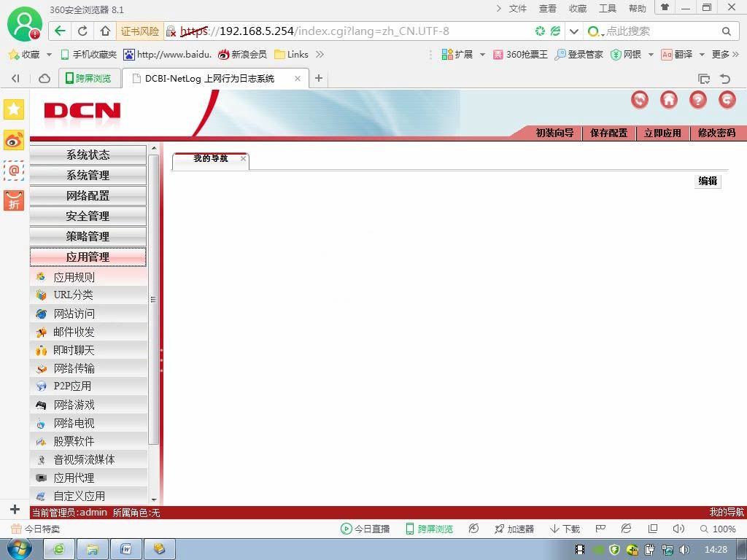Click the browser back arrow button
Screen dimensions: 747x560
click(x=60, y=31)
